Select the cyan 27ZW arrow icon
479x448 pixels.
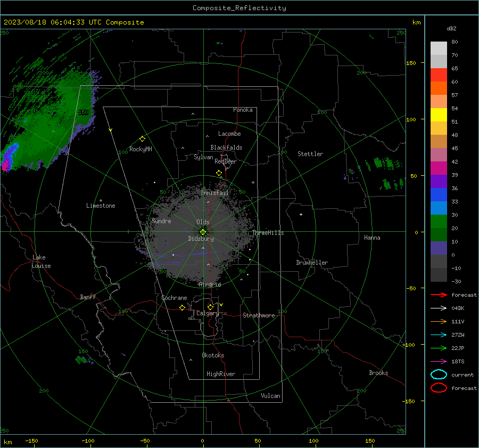(439, 335)
